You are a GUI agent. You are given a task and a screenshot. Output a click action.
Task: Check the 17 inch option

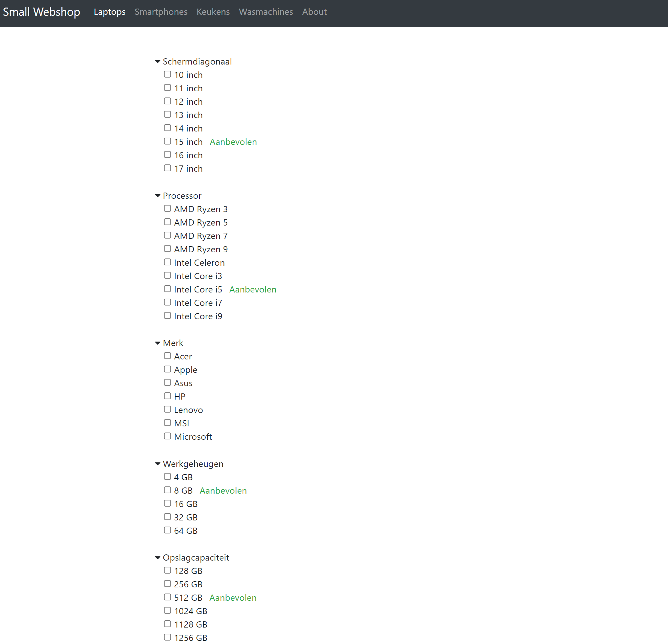(x=168, y=168)
